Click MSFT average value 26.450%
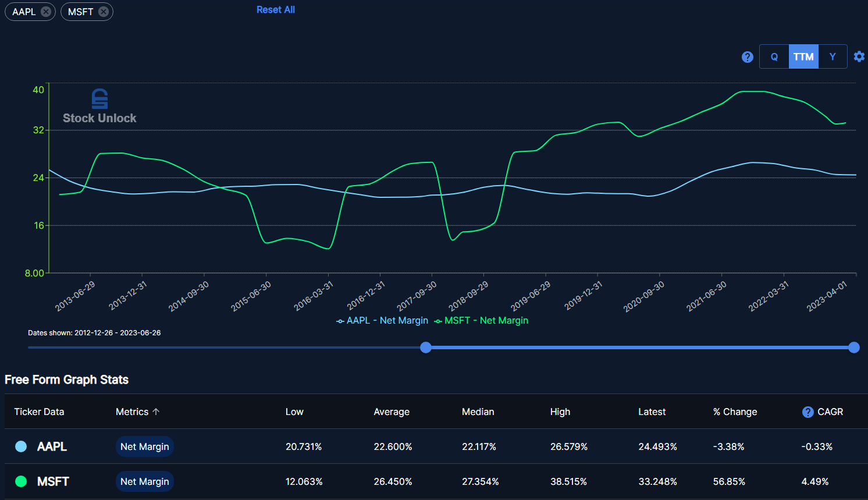868x500 pixels. coord(393,481)
